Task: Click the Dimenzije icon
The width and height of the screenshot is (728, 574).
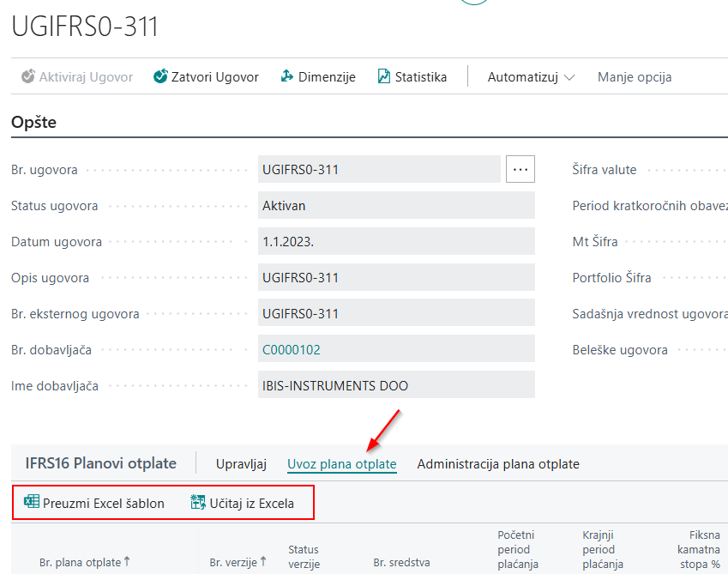Action: 287,76
